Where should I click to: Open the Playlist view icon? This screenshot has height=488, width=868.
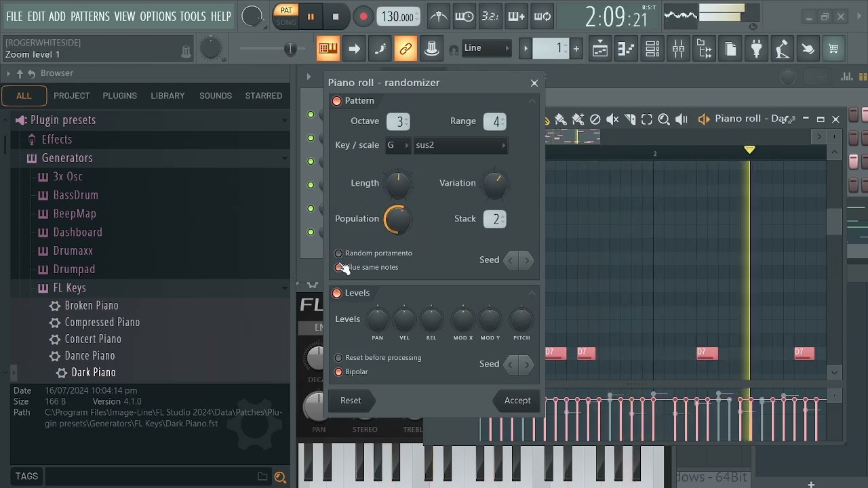(600, 49)
